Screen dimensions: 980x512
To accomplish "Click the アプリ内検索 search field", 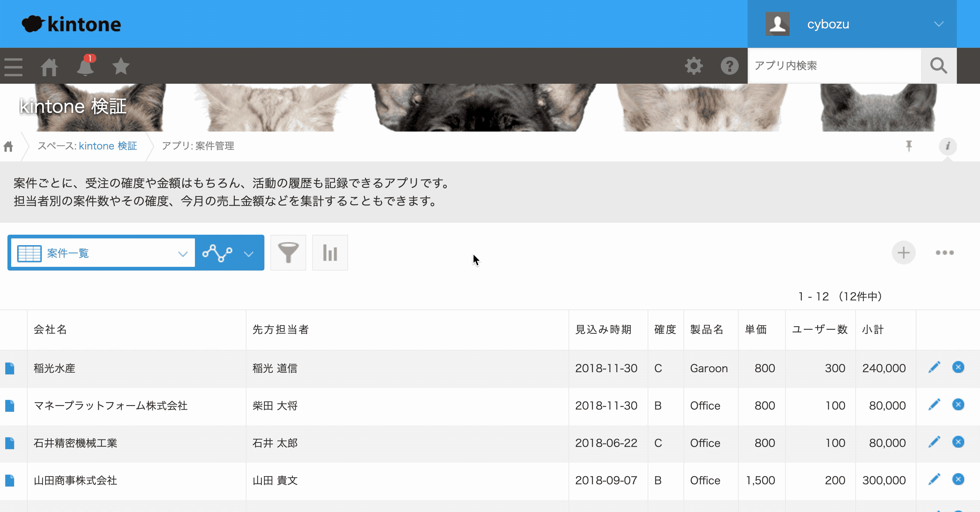I will pyautogui.click(x=833, y=66).
